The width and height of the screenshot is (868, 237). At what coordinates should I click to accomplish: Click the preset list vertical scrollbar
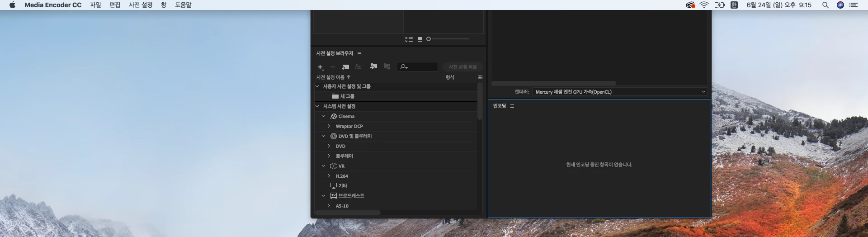(x=480, y=101)
